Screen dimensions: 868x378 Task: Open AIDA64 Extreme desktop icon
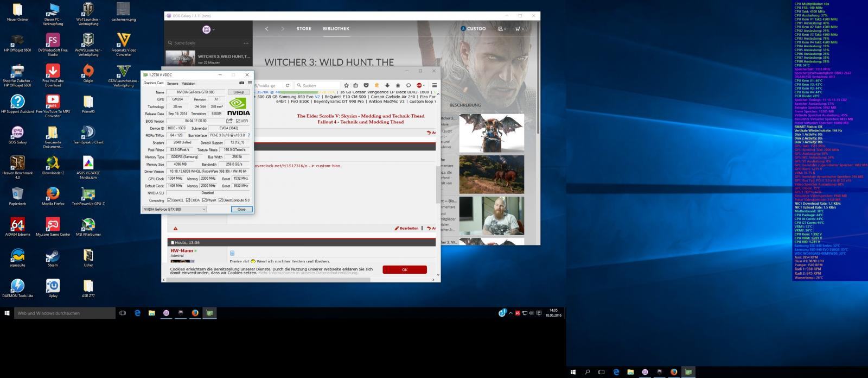click(17, 226)
